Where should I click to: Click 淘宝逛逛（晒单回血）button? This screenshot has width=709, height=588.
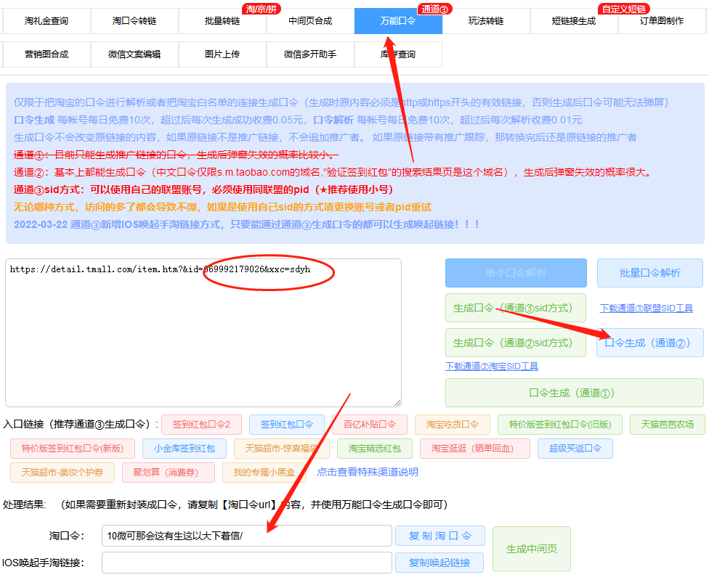pos(474,449)
